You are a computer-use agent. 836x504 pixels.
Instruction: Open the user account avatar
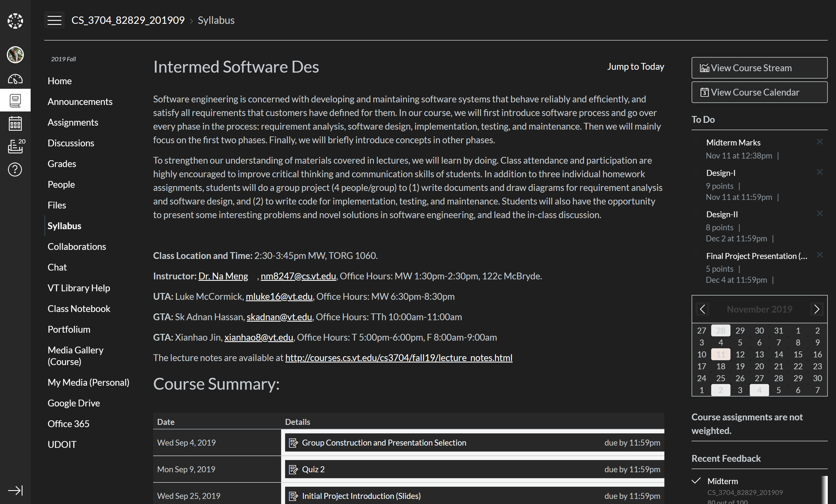click(15, 55)
